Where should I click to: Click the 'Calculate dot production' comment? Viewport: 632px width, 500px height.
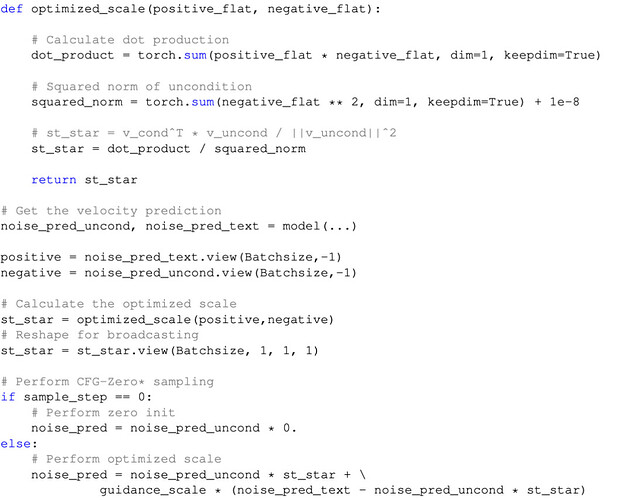130,40
